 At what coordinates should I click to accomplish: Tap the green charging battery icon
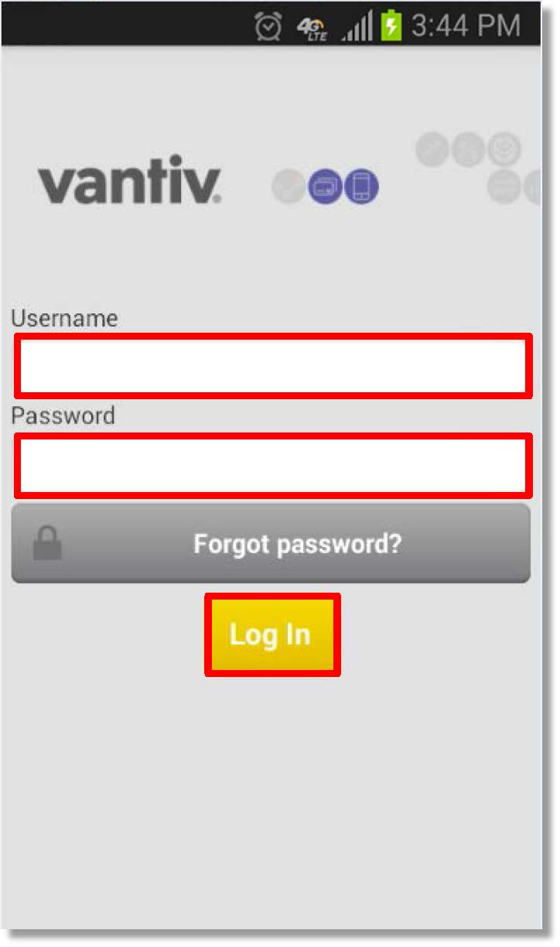pyautogui.click(x=391, y=27)
